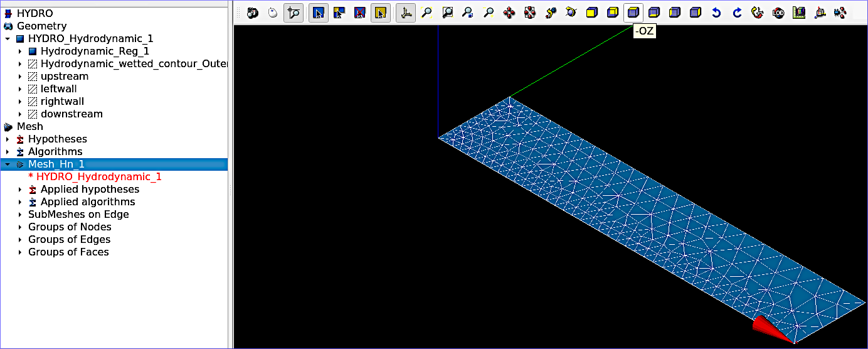Toggle the zooming style switch button

coord(294,13)
